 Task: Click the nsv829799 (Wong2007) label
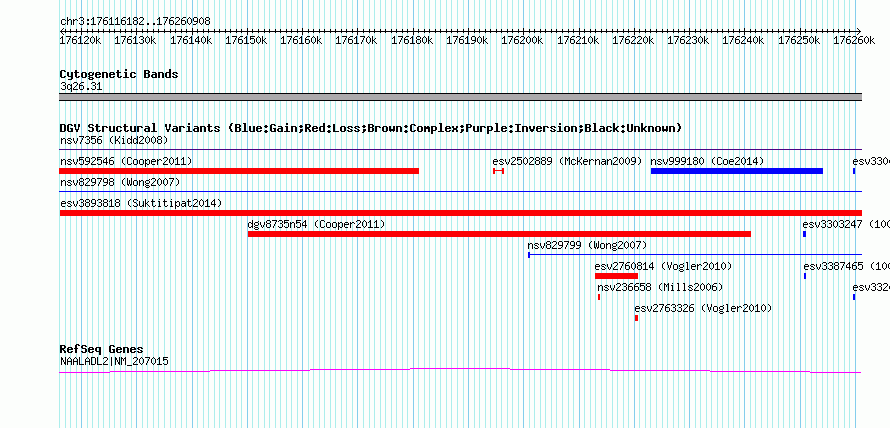point(587,245)
